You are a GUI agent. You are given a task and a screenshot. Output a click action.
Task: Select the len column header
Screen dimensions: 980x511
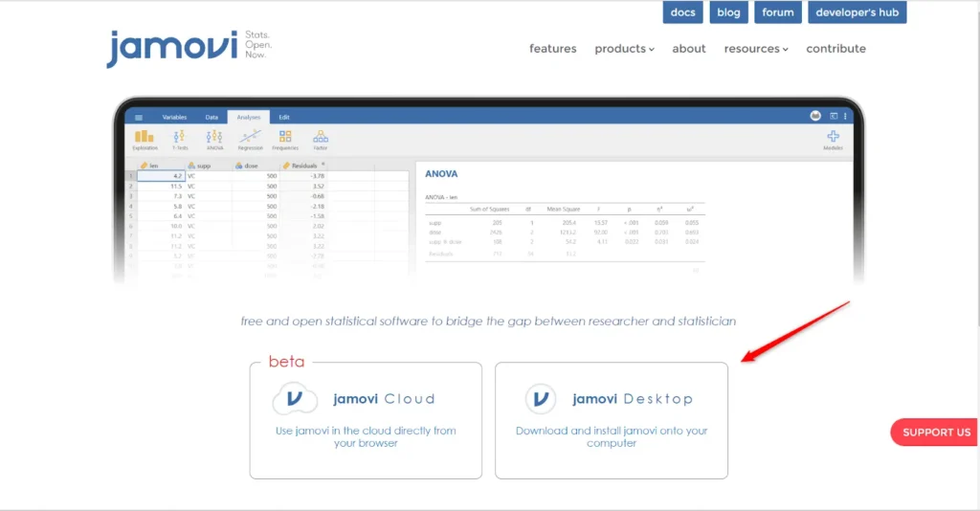[161, 166]
